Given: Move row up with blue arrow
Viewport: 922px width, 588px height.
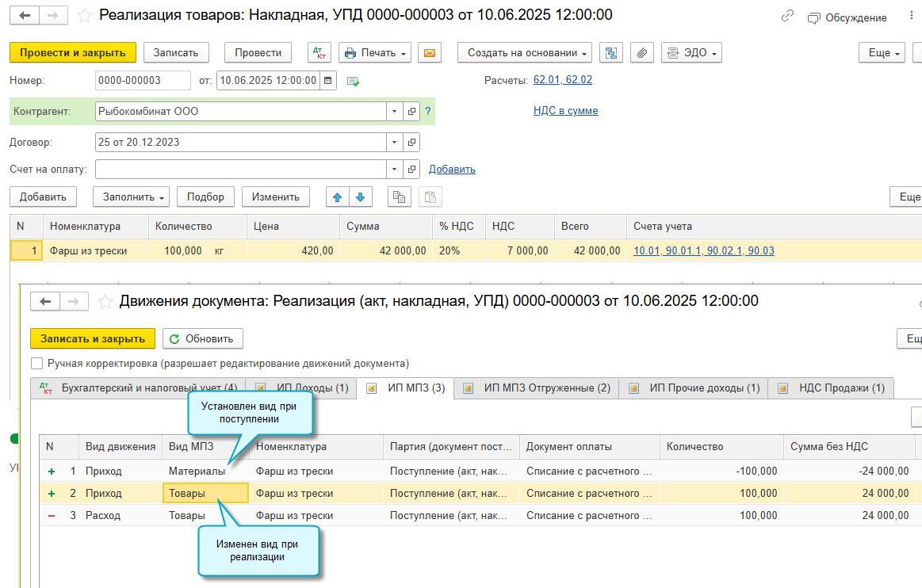Looking at the screenshot, I should tap(338, 197).
